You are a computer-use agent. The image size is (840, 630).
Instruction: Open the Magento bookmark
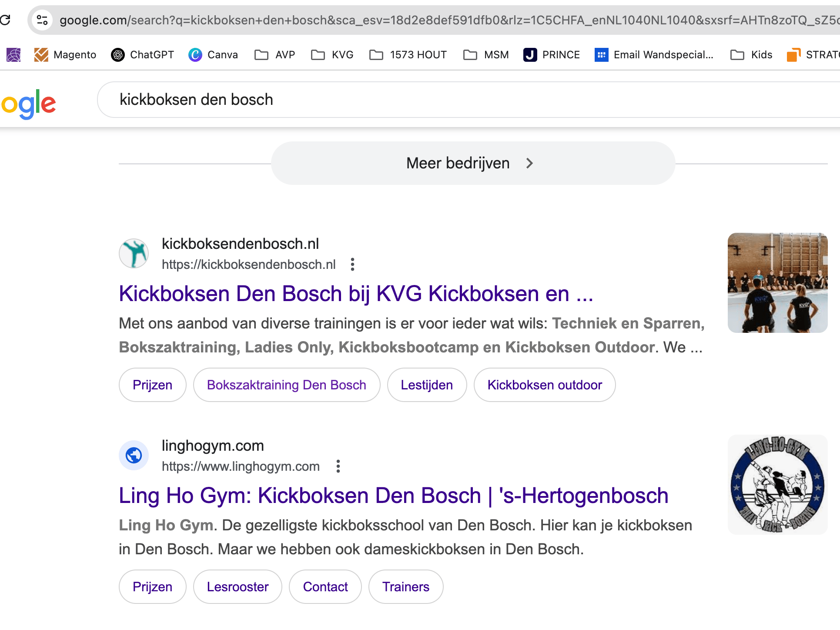point(65,55)
